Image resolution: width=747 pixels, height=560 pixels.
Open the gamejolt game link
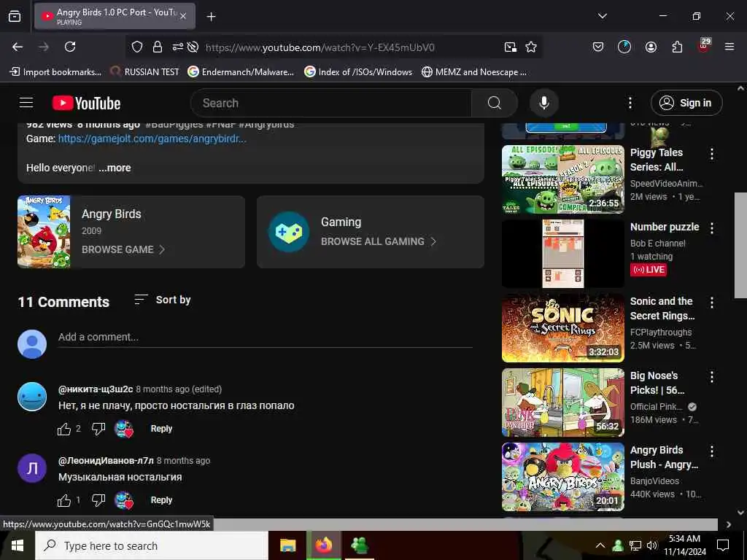coord(152,139)
